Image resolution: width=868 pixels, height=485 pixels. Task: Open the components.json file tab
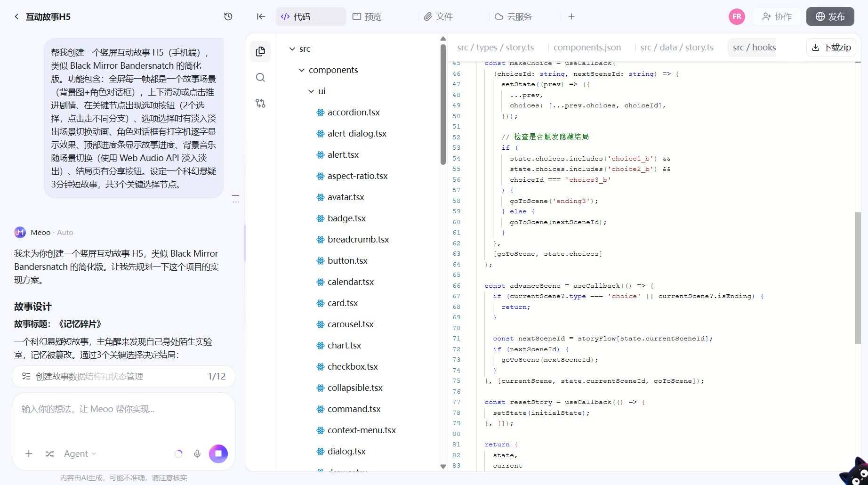[x=587, y=47]
